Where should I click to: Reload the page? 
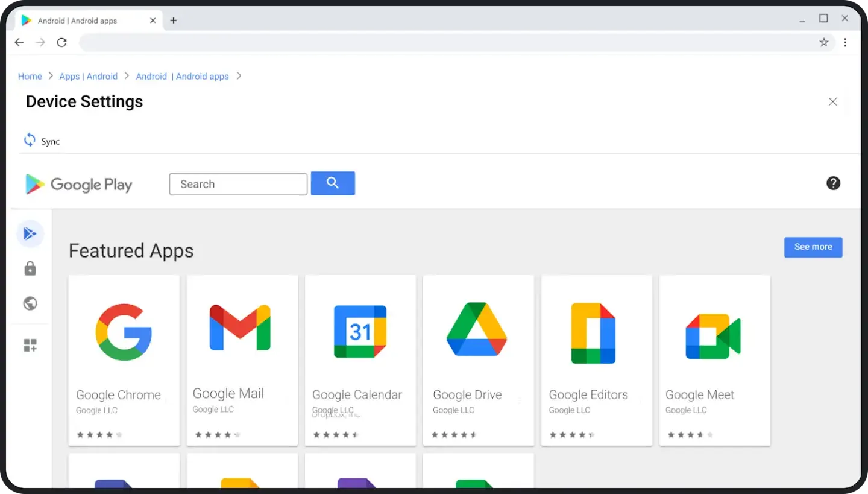pyautogui.click(x=61, y=42)
